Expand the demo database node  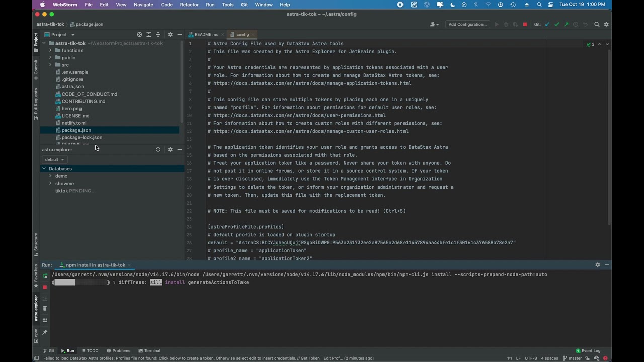click(x=50, y=176)
